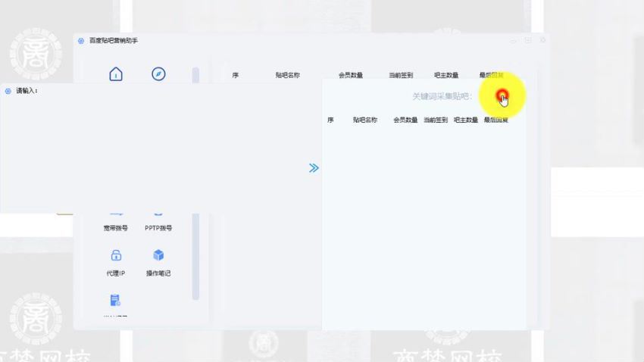Click the 关键词采集贴吧 label
The image size is (644, 362).
click(442, 96)
